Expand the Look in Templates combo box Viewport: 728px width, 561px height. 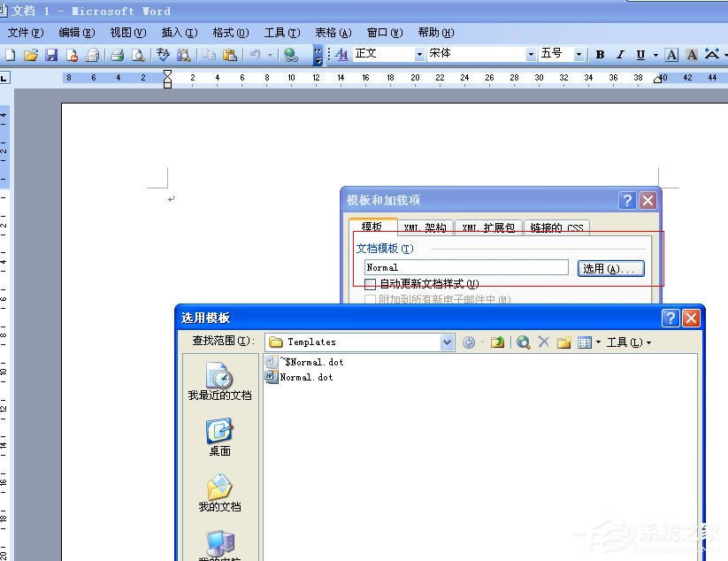pos(447,342)
